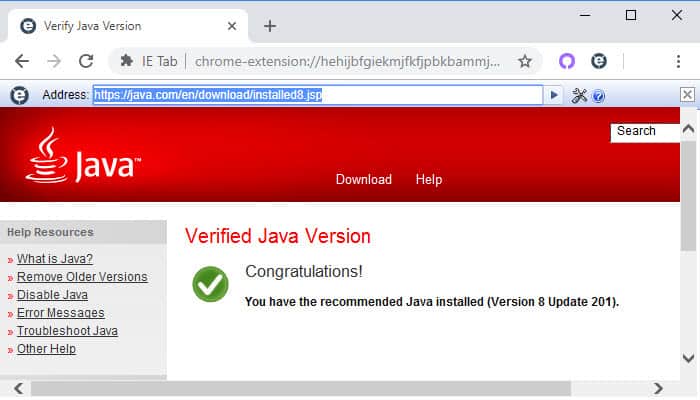Click the Version 8 Update 201 message
Screen dimensions: 700x400
pyautogui.click(x=432, y=302)
